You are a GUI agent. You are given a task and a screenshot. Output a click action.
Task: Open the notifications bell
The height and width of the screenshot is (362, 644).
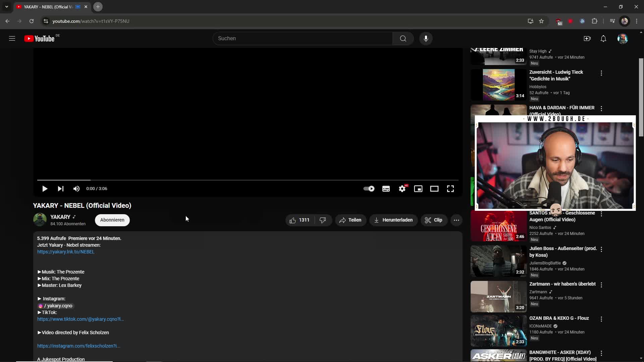[x=603, y=39]
